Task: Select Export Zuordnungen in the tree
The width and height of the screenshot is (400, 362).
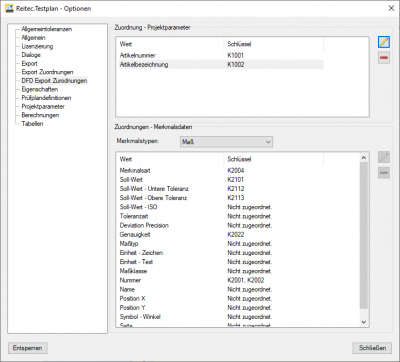Action: point(47,72)
